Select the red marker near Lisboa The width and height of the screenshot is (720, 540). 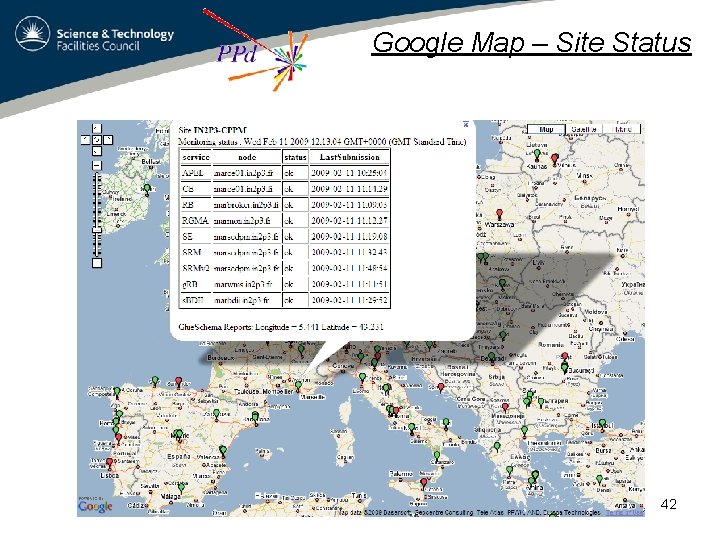tap(109, 463)
